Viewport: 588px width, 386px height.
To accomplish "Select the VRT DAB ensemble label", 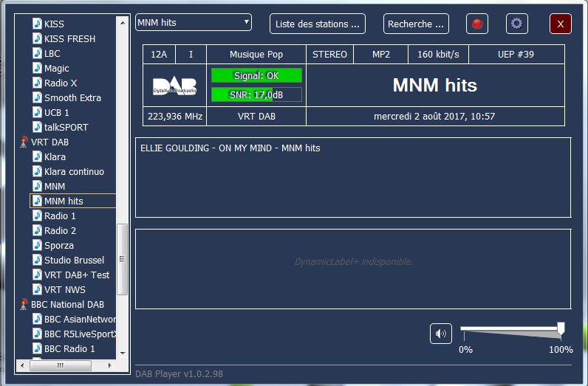I will pos(50,142).
